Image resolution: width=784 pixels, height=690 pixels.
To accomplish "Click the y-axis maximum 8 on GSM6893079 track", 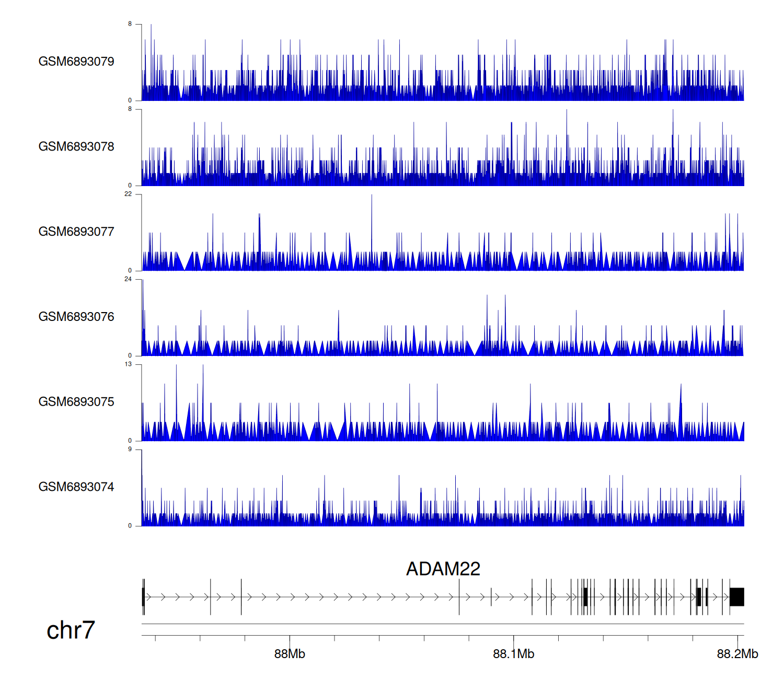I will [x=130, y=24].
